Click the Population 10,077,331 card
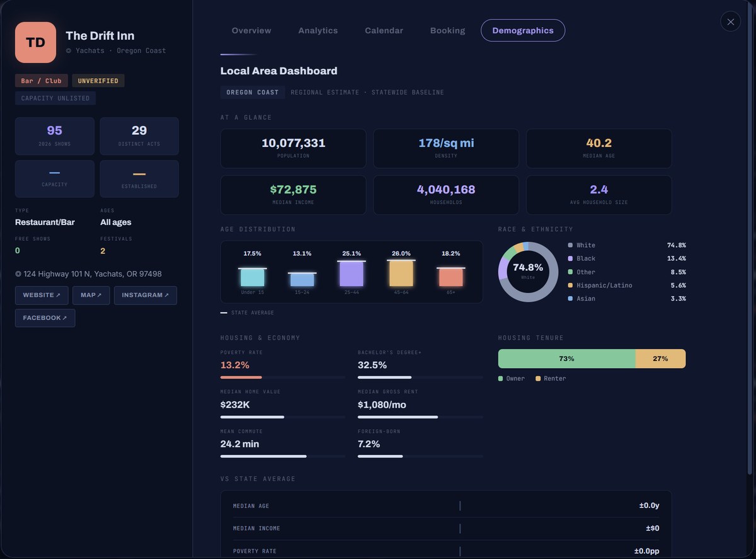Viewport: 756px width, 559px height. pyautogui.click(x=294, y=149)
